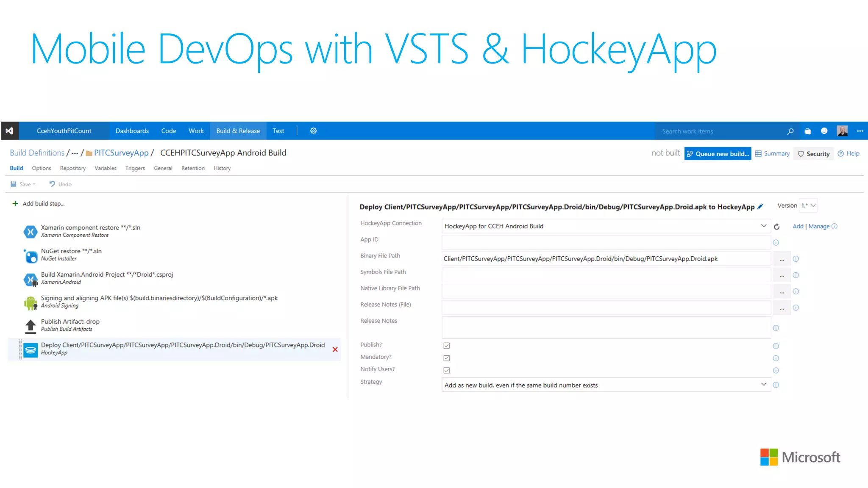Edit the task title with pencil icon
The width and height of the screenshot is (868, 488).
click(760, 207)
